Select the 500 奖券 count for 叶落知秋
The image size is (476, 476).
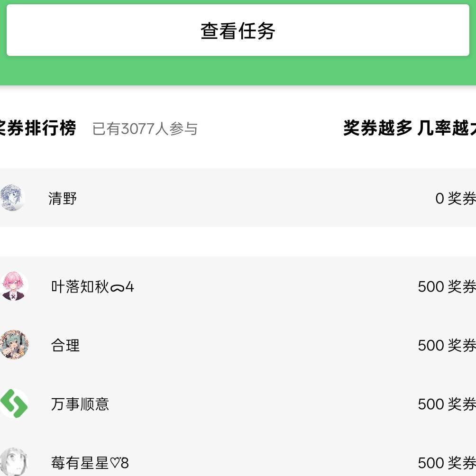[447, 287]
